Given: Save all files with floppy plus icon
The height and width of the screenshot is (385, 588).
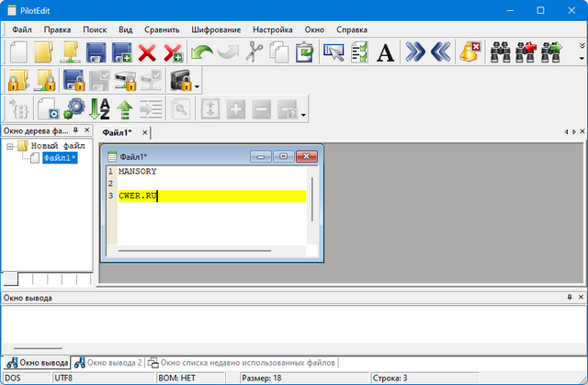Looking at the screenshot, I should 122,52.
